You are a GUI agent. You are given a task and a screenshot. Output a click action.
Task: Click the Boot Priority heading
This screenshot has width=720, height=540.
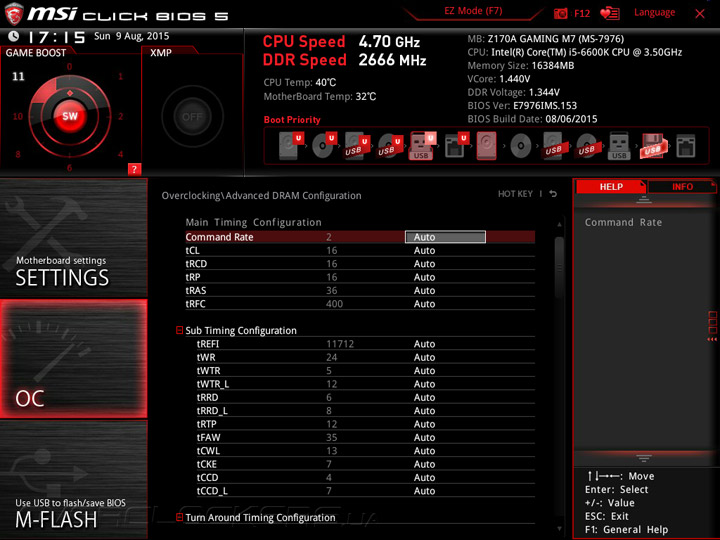[292, 120]
